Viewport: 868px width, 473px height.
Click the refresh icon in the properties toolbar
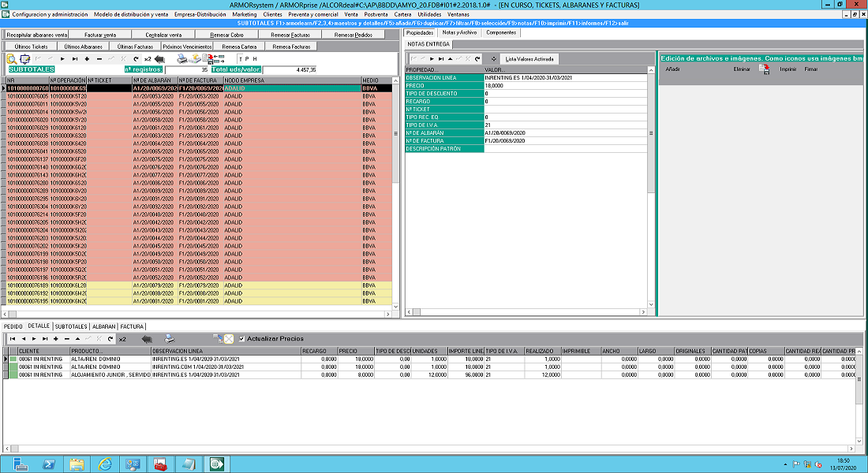point(477,59)
